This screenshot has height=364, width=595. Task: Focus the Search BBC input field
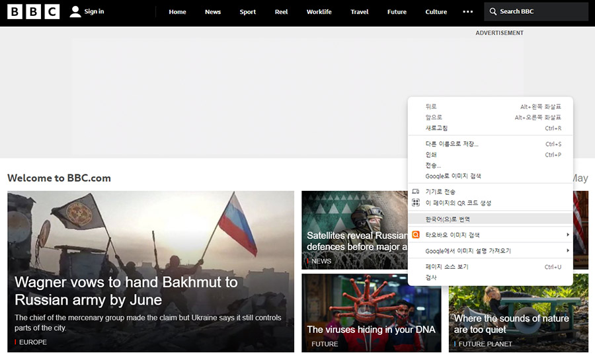535,11
